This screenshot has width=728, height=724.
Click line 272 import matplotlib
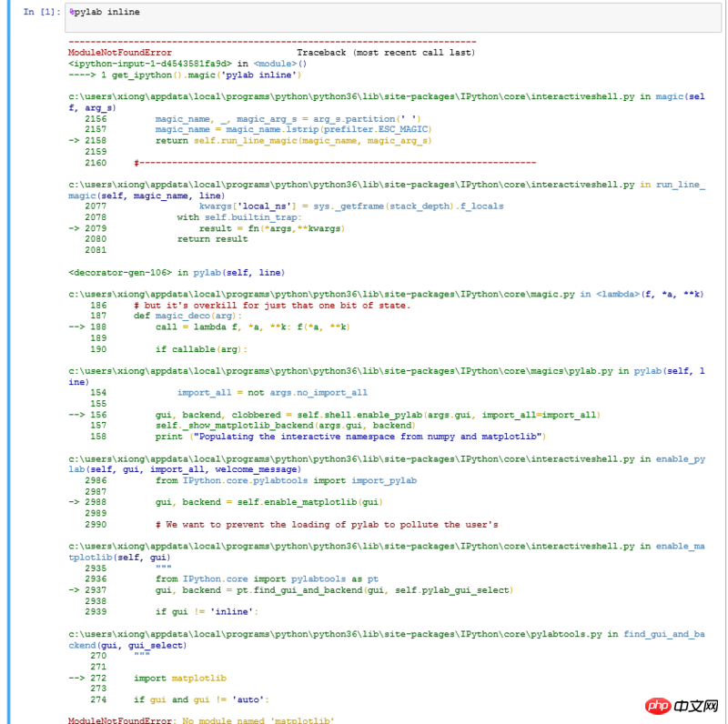pos(180,678)
